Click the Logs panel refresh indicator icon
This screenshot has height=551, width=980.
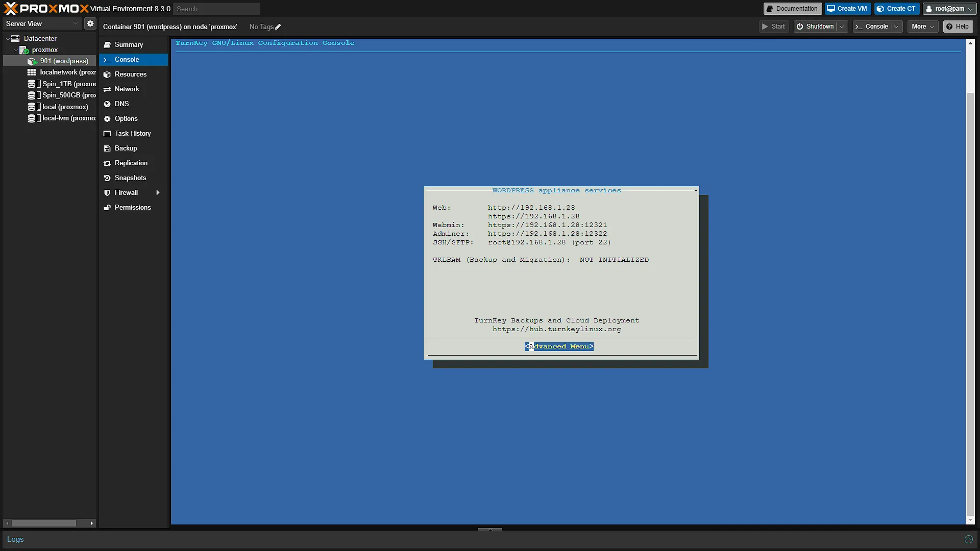pos(968,539)
